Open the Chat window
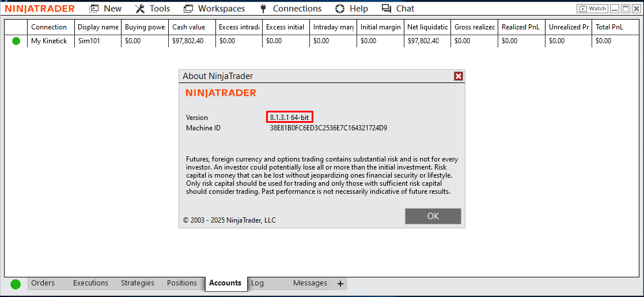This screenshot has width=644, height=297. tap(398, 9)
